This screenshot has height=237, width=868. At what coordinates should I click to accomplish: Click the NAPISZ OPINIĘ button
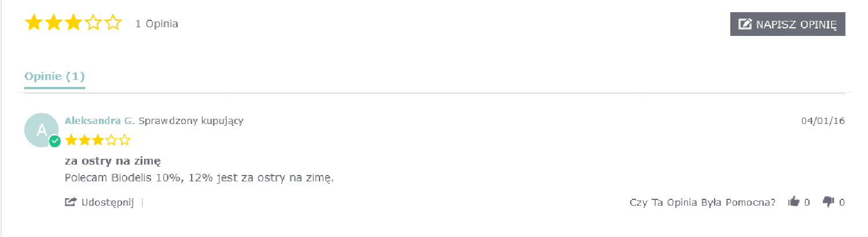click(787, 24)
